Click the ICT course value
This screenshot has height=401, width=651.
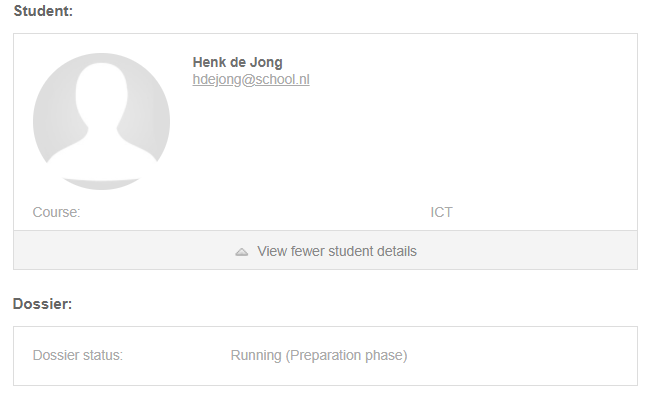[x=441, y=212]
